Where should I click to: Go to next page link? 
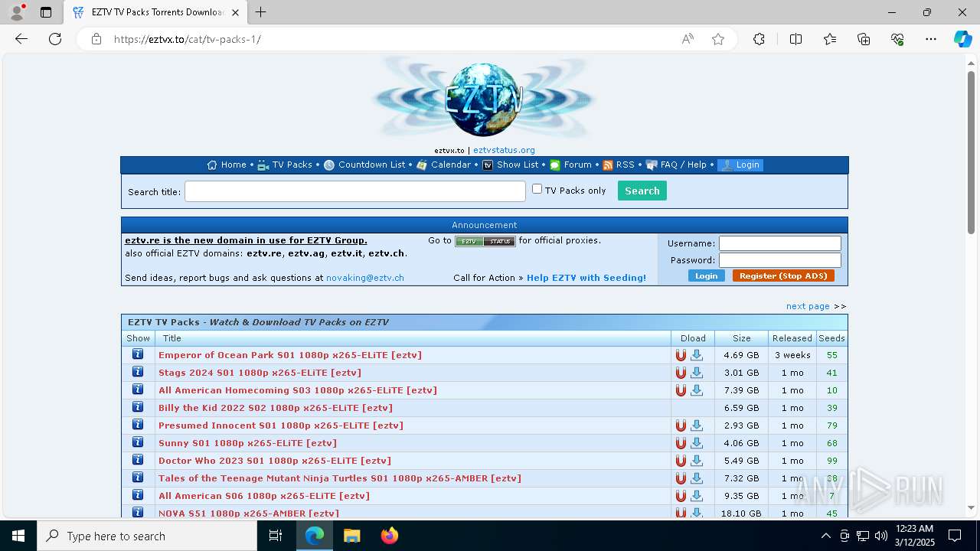[x=808, y=306]
